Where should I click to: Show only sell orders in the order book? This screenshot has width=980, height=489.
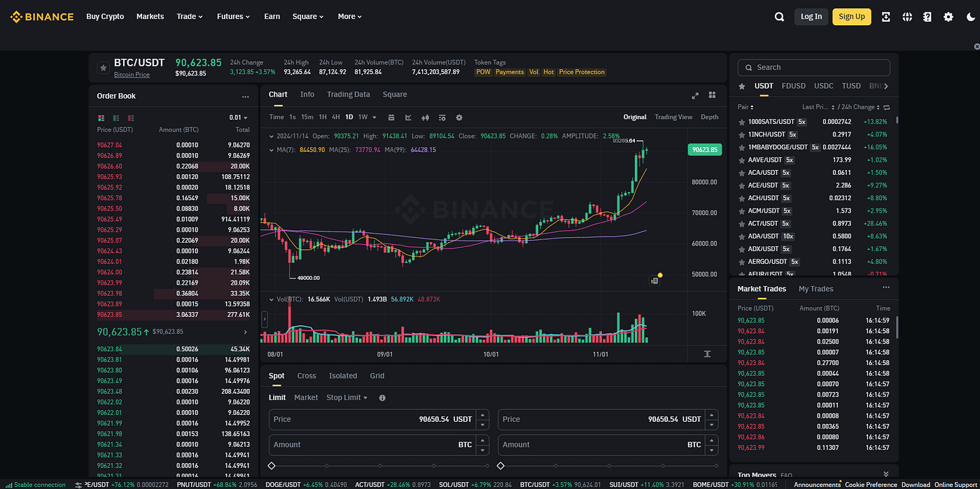tap(131, 118)
